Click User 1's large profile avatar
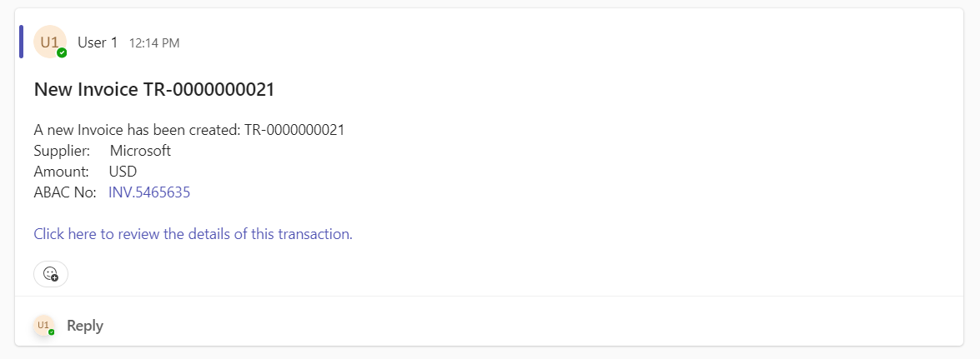 49,42
